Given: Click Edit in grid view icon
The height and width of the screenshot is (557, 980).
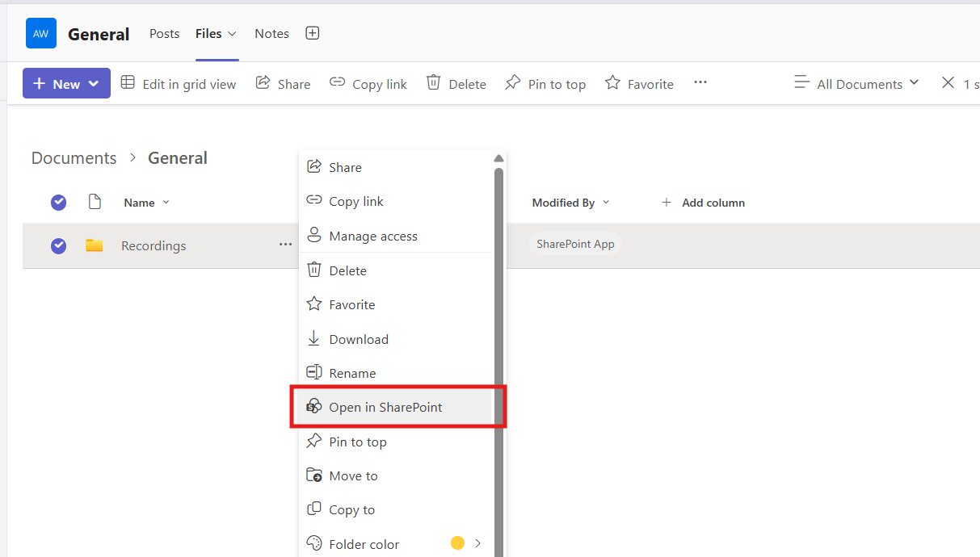Looking at the screenshot, I should click(x=128, y=83).
